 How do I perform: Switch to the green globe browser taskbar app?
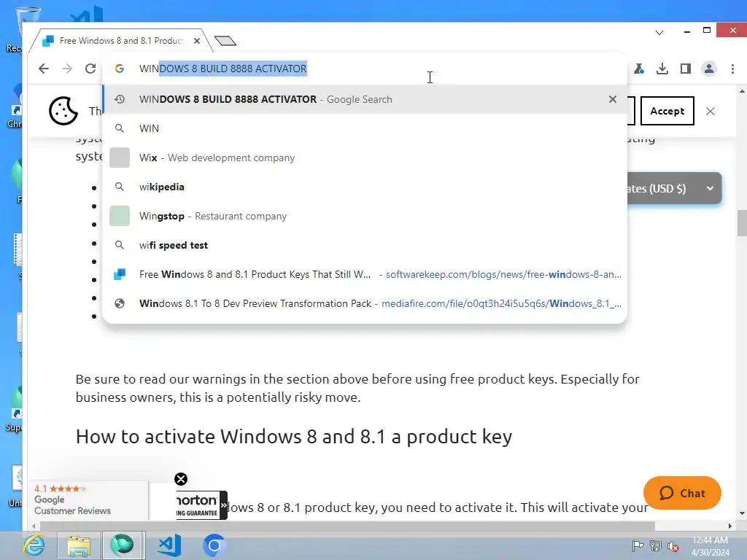(123, 545)
